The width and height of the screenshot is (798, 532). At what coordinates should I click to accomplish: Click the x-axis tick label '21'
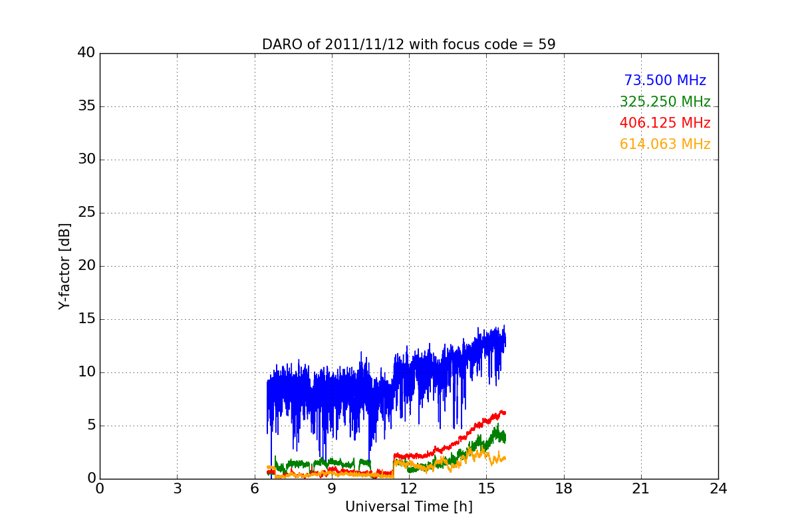641,489
